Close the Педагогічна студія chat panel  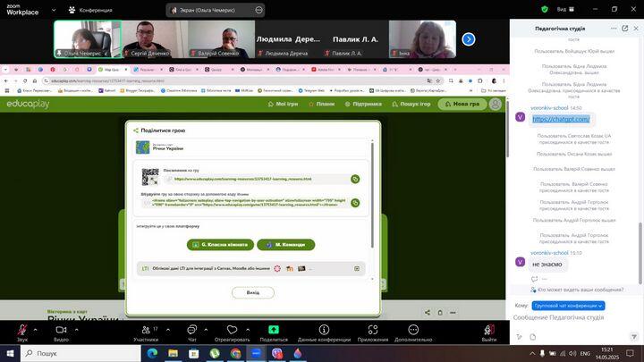[636, 29]
